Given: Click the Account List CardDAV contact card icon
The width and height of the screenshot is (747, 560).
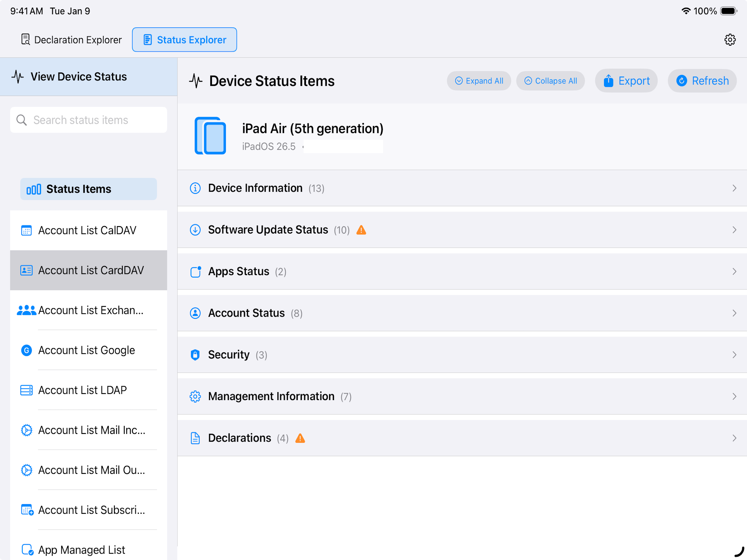Looking at the screenshot, I should pyautogui.click(x=26, y=270).
